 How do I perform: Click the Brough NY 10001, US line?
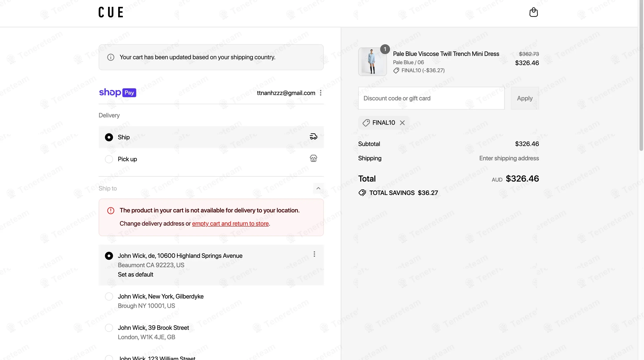[x=146, y=306]
